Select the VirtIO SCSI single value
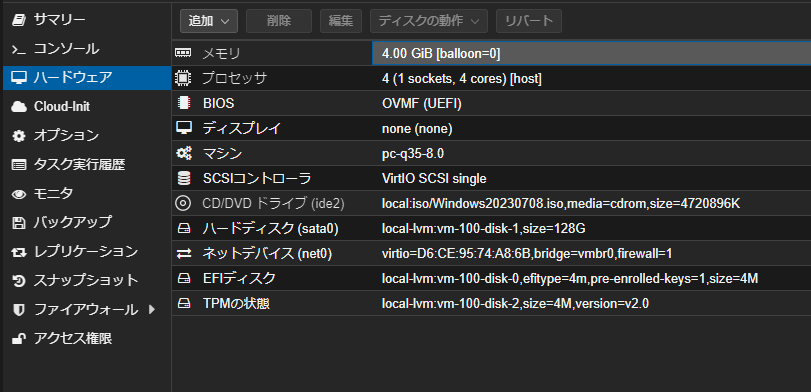The image size is (811, 392). [x=434, y=179]
